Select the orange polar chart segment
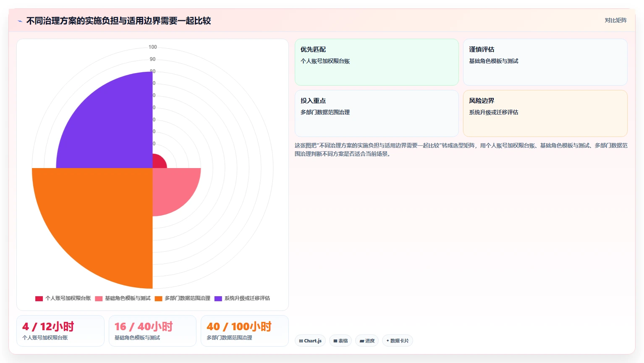Screen dimensions: 644x363 pyautogui.click(x=101, y=218)
